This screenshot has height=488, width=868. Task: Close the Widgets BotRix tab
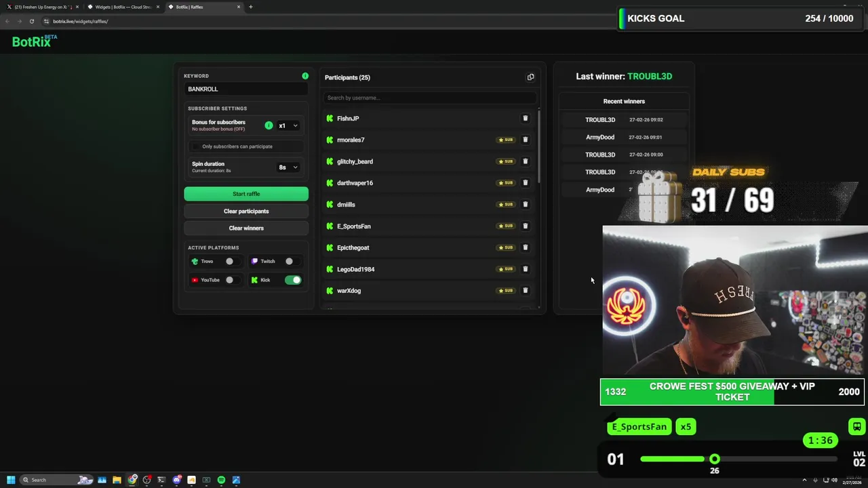coord(158,7)
